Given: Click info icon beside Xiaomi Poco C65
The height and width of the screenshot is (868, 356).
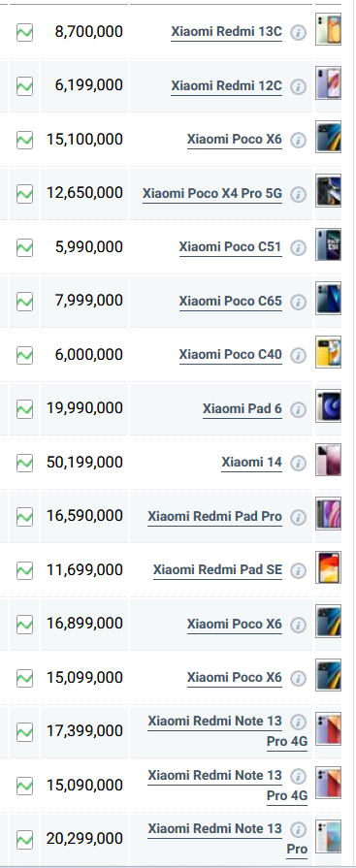Looking at the screenshot, I should coord(299,303).
